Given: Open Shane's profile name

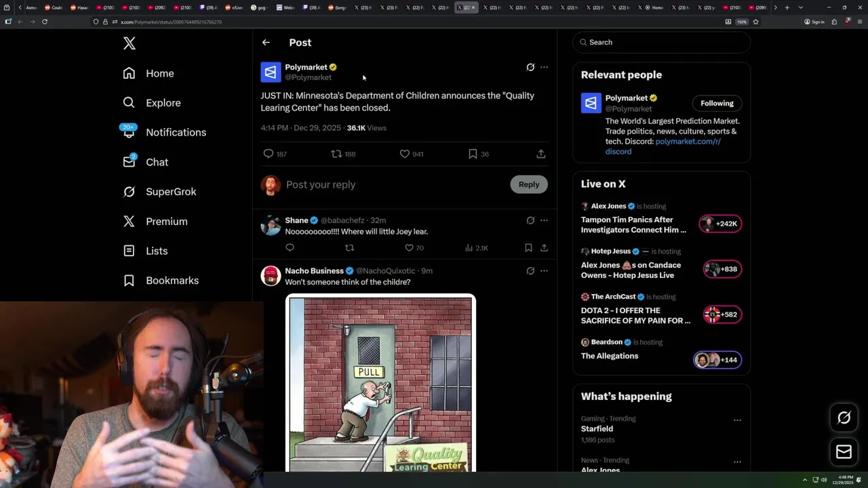Looking at the screenshot, I should [x=296, y=220].
